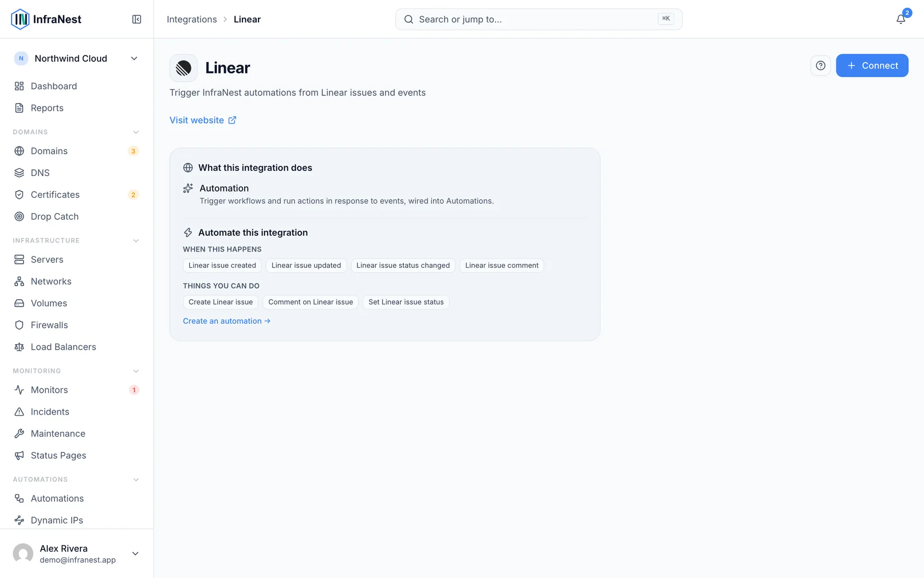Click the Volumes drive icon

[x=19, y=303]
